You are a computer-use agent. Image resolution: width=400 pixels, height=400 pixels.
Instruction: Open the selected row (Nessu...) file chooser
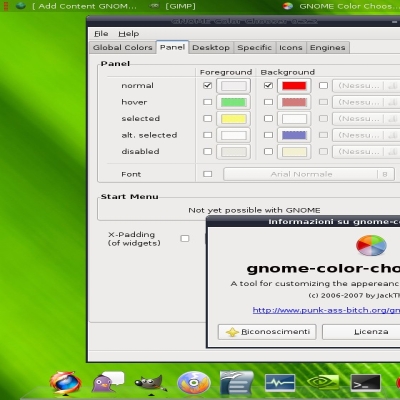366,119
